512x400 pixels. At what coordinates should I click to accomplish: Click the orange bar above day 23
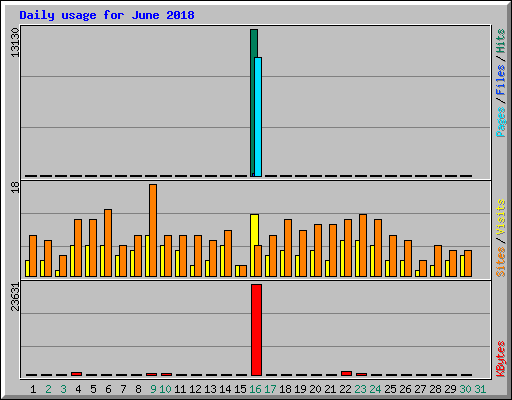(363, 245)
